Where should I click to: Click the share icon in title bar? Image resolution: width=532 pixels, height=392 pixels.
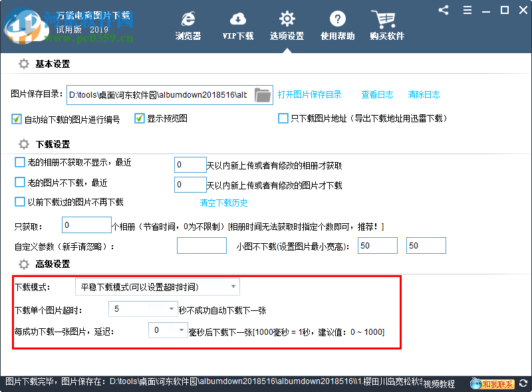pyautogui.click(x=444, y=10)
